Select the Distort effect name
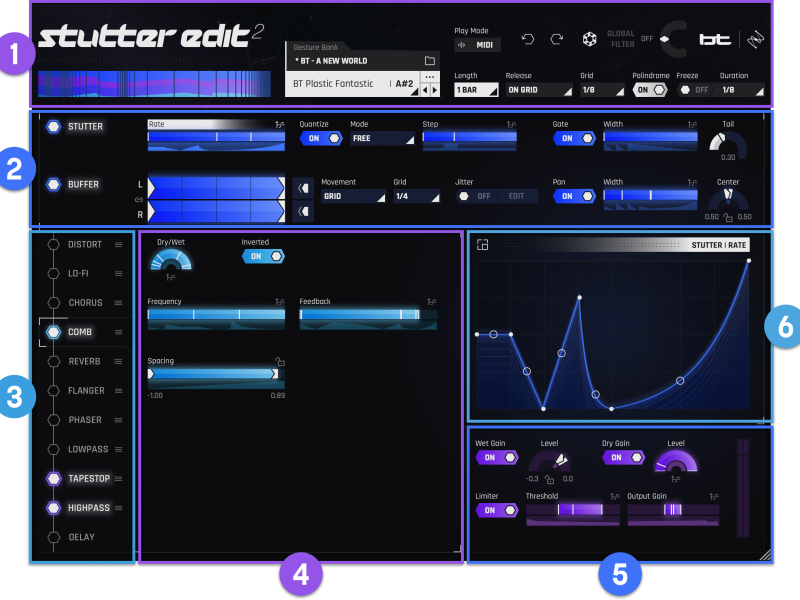 [x=85, y=244]
